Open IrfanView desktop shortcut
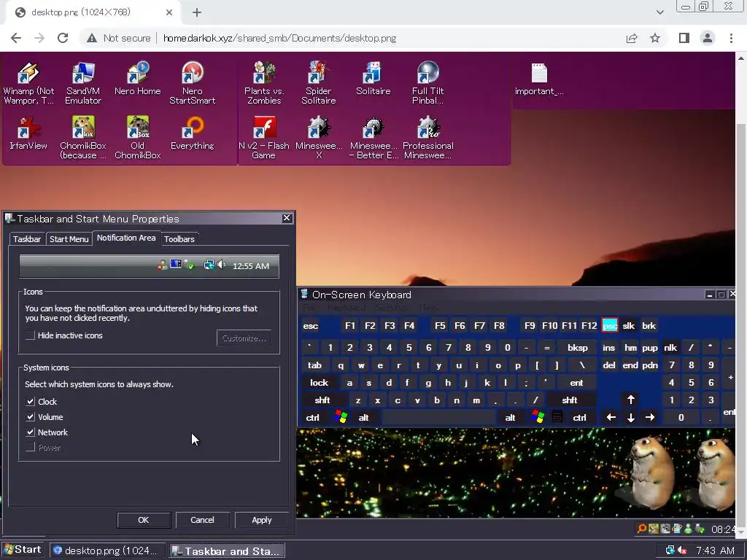The image size is (747, 560). click(x=28, y=133)
